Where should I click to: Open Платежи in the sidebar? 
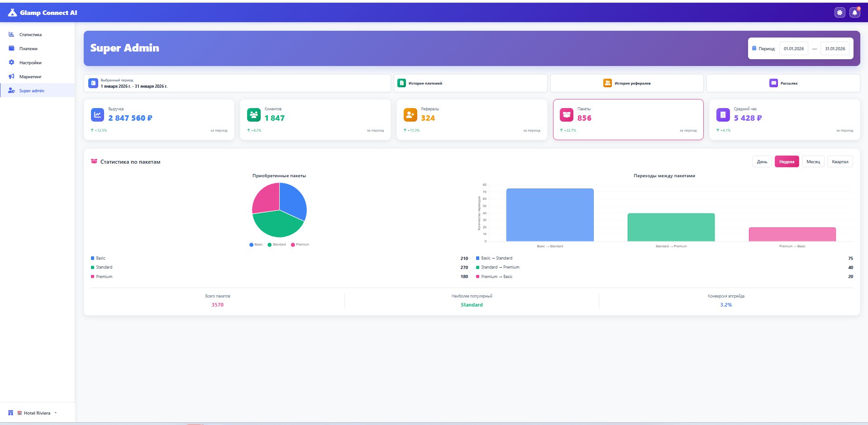pyautogui.click(x=28, y=49)
